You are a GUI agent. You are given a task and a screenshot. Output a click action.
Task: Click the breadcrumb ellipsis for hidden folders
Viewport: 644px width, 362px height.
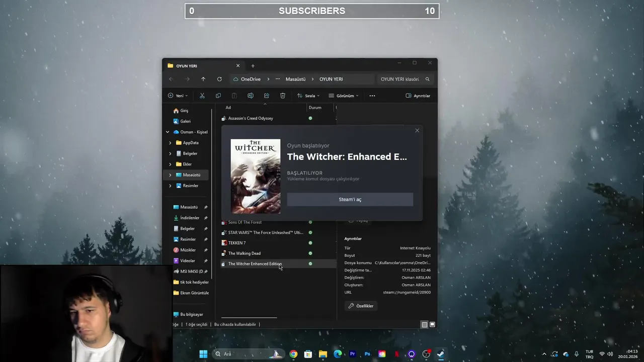click(x=277, y=79)
